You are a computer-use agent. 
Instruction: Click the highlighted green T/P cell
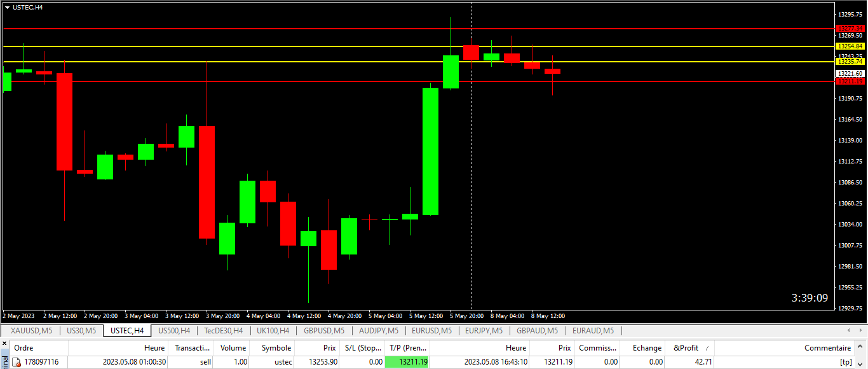click(407, 362)
